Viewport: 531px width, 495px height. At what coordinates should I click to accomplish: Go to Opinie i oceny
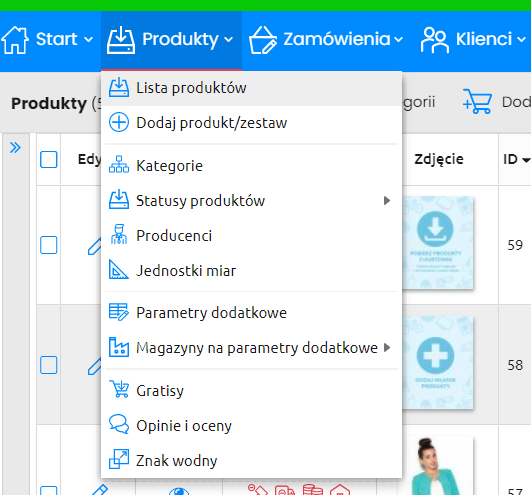(x=251, y=426)
